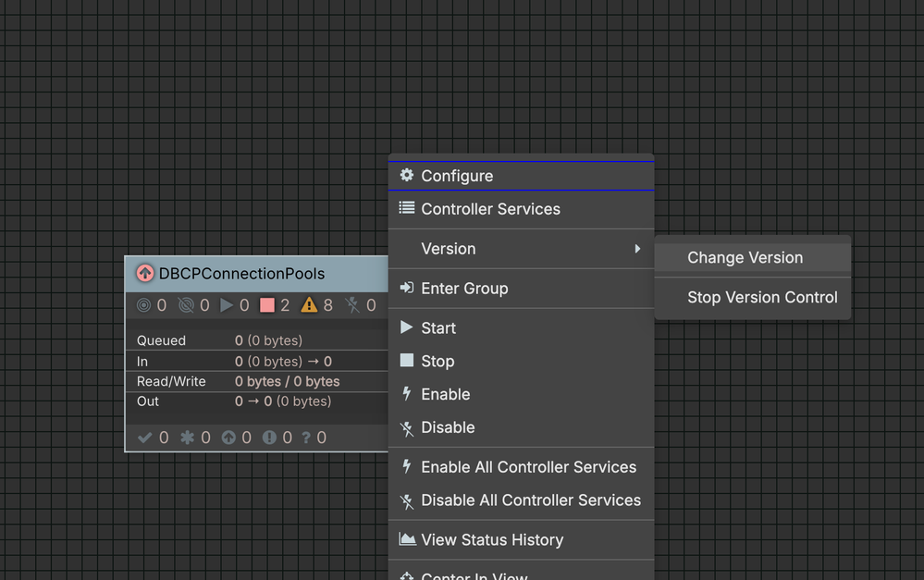Image resolution: width=924 pixels, height=580 pixels.
Task: Click the Controller Services list icon
Action: (407, 207)
